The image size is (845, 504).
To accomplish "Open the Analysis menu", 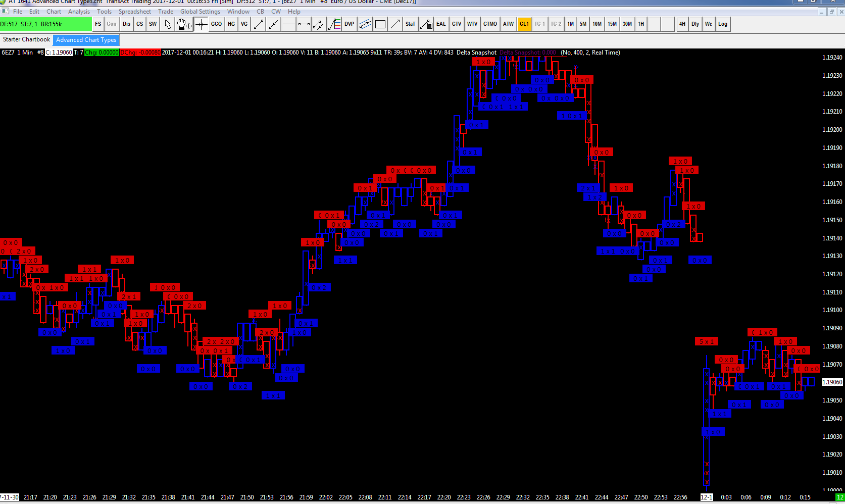I will tap(79, 12).
